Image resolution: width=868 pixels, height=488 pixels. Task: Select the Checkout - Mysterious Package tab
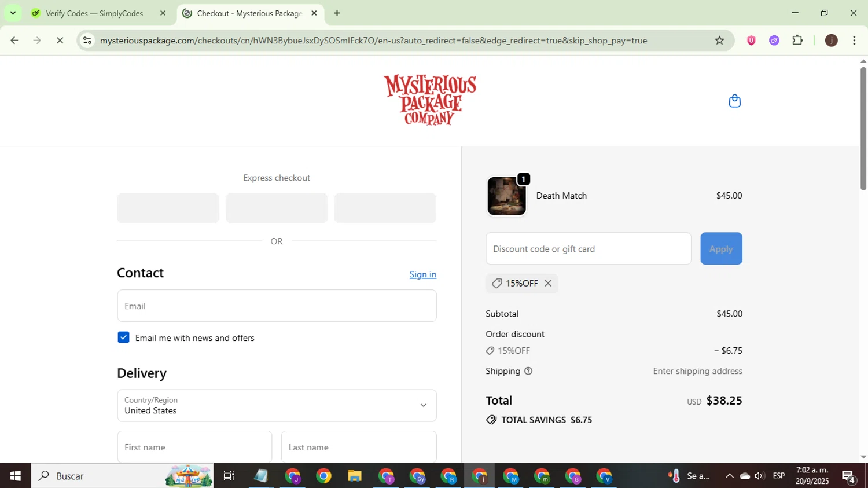coord(250,13)
